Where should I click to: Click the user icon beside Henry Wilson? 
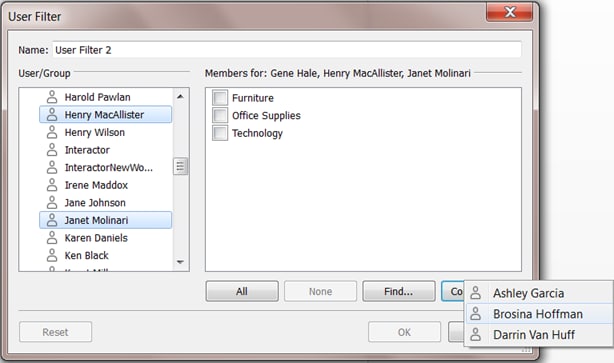[52, 132]
